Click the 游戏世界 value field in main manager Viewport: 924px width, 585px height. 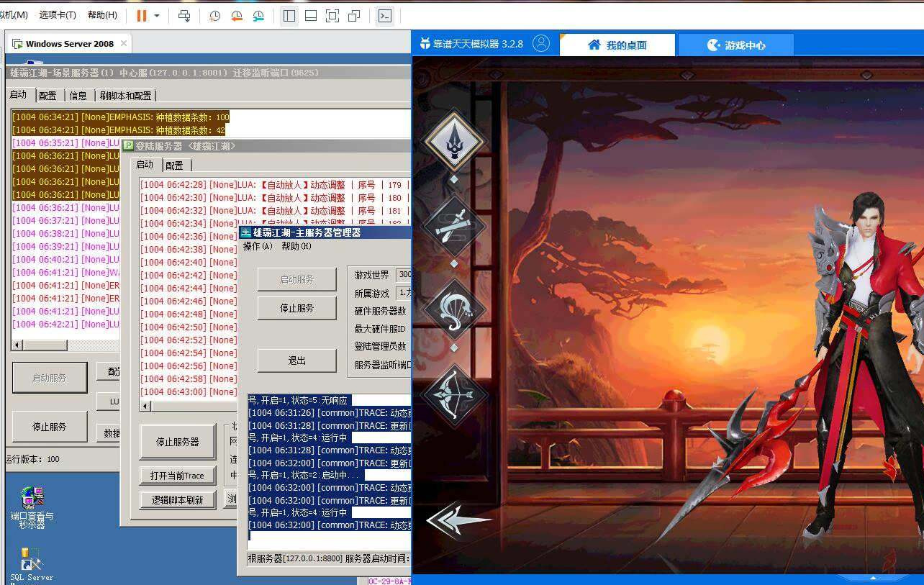(x=404, y=274)
